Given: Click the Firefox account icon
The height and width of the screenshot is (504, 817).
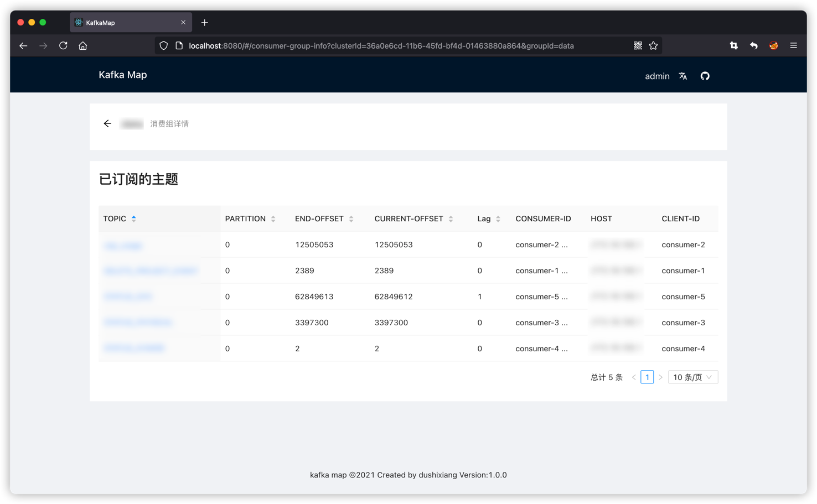Looking at the screenshot, I should 773,45.
